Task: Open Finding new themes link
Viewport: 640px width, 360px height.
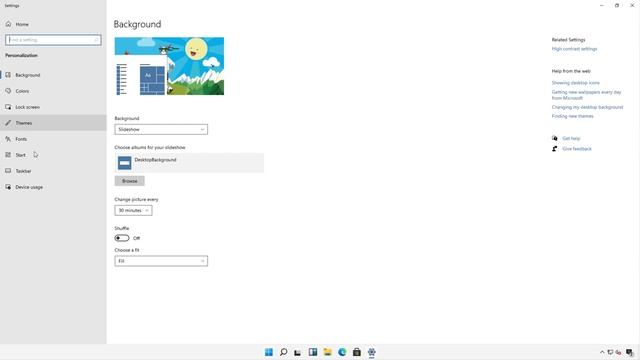Action: pyautogui.click(x=573, y=116)
